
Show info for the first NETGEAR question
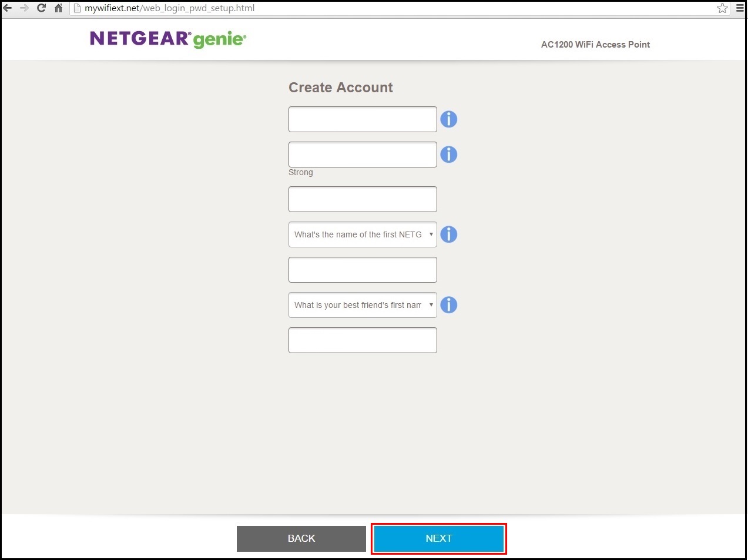[x=448, y=234]
